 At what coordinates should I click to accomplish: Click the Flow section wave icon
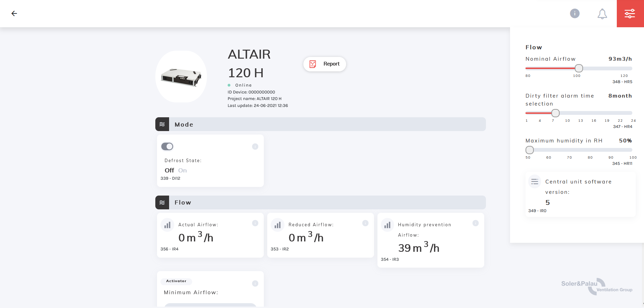click(x=162, y=202)
